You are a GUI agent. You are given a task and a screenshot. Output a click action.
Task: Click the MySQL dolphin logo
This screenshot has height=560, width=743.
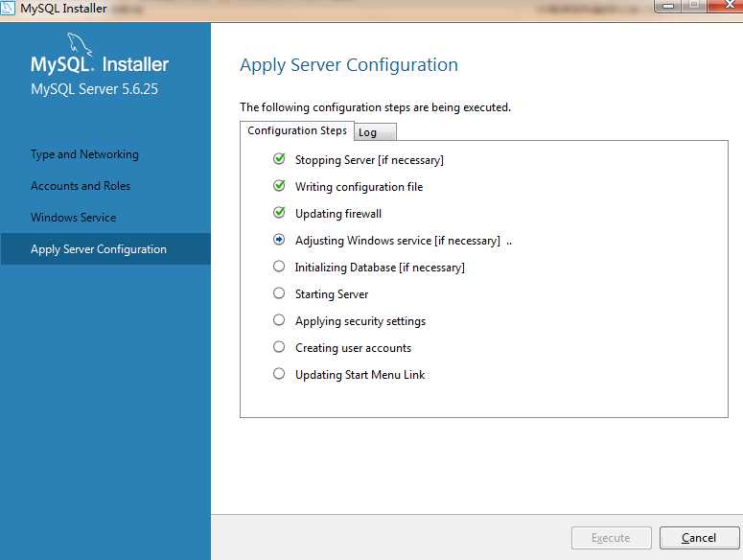(80, 44)
